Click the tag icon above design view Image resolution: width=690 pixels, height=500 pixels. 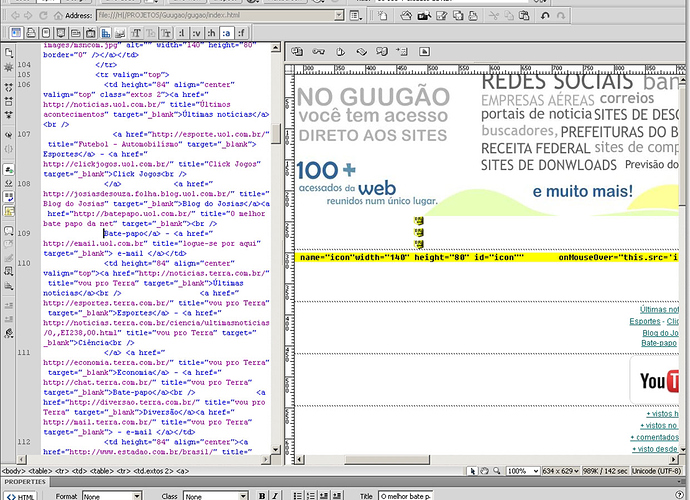click(x=361, y=52)
